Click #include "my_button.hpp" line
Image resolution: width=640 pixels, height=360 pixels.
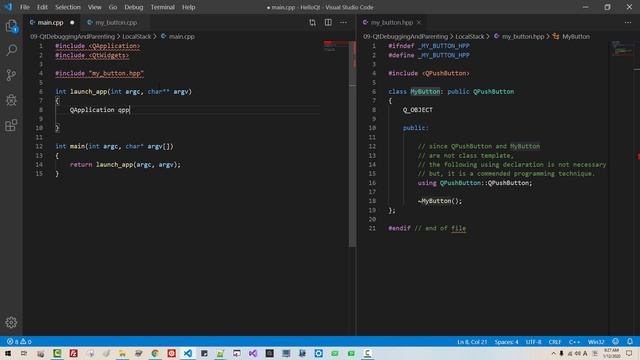pyautogui.click(x=100, y=73)
